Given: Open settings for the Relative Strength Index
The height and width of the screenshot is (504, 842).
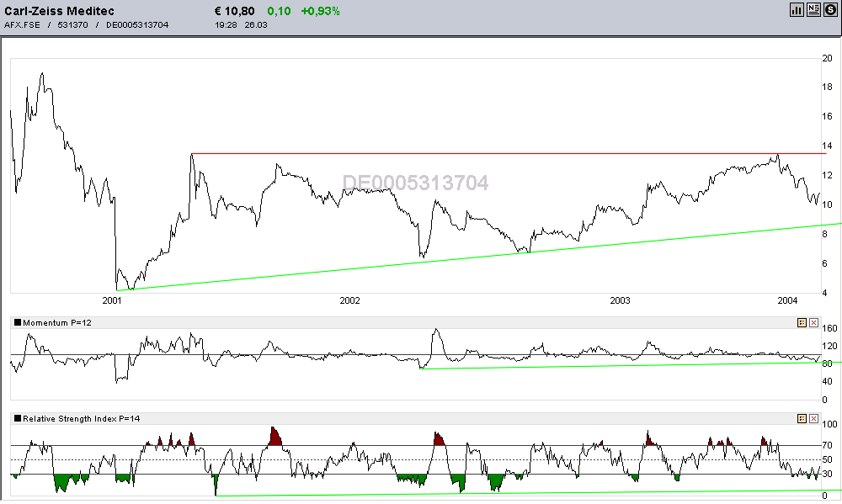Looking at the screenshot, I should click(x=802, y=419).
